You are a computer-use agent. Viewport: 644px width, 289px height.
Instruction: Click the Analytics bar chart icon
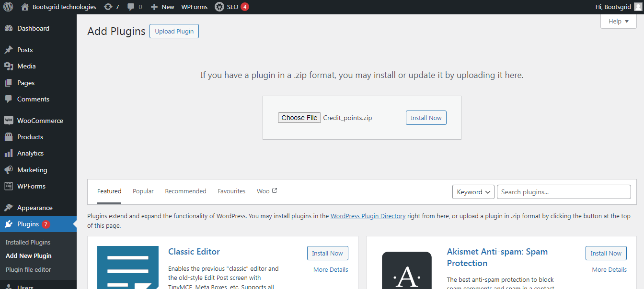pos(8,153)
